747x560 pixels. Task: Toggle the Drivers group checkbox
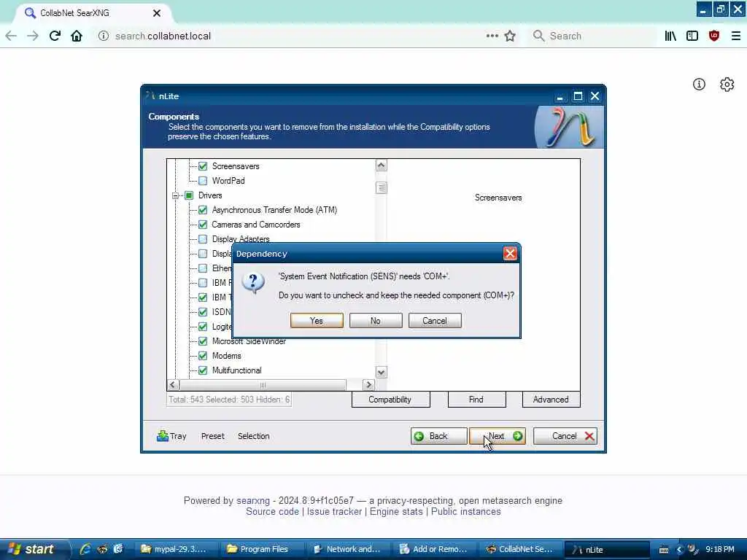(x=189, y=195)
